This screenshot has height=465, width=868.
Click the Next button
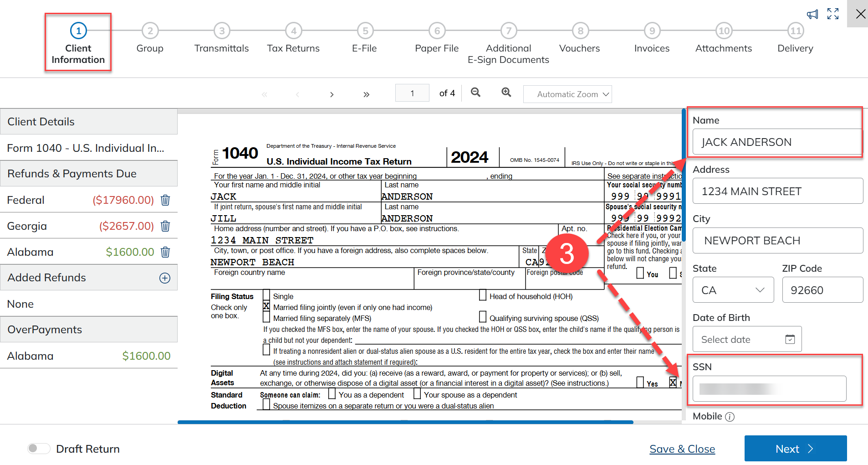tap(795, 449)
